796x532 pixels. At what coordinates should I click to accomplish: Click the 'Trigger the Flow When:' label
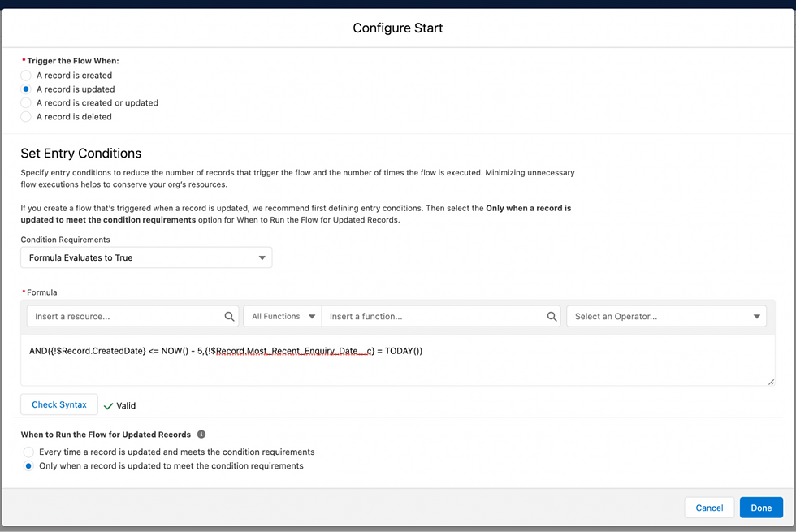(73, 61)
